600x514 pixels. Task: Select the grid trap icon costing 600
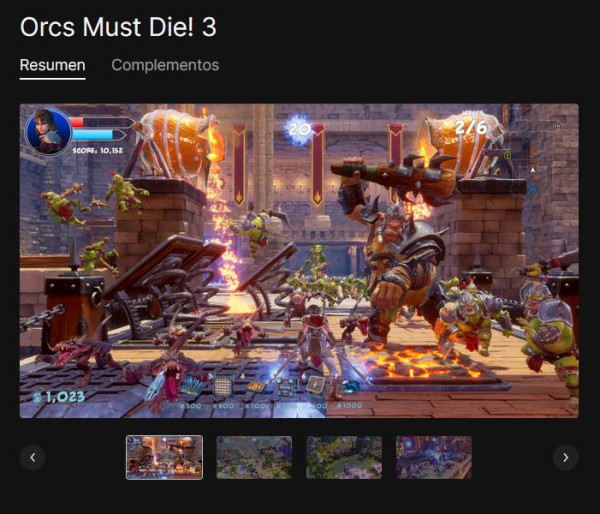click(223, 387)
